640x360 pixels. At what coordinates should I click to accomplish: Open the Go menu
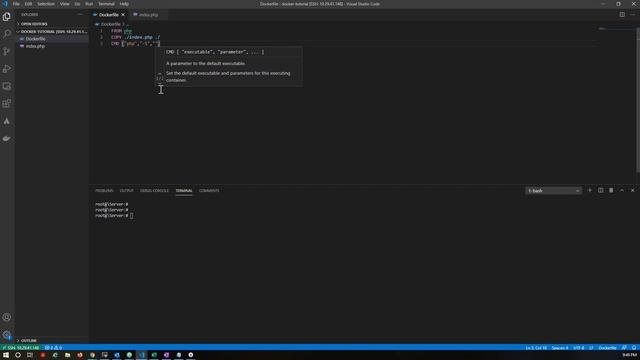[x=77, y=4]
